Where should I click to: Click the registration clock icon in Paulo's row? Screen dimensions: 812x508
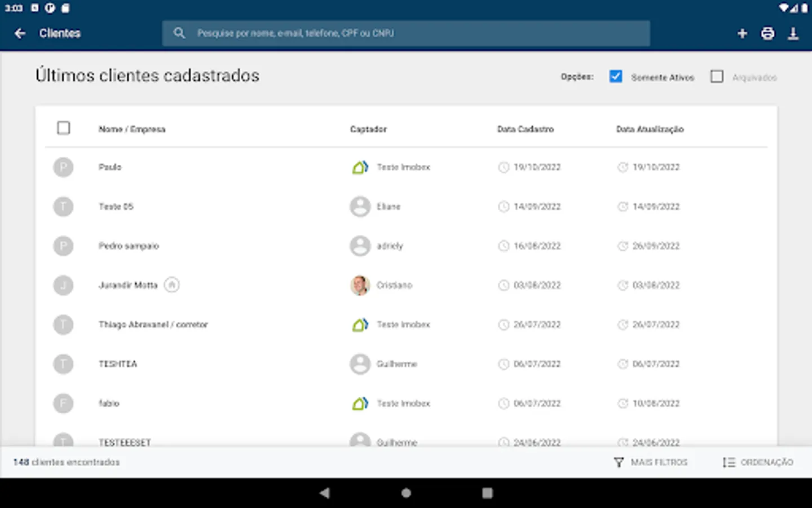click(504, 167)
